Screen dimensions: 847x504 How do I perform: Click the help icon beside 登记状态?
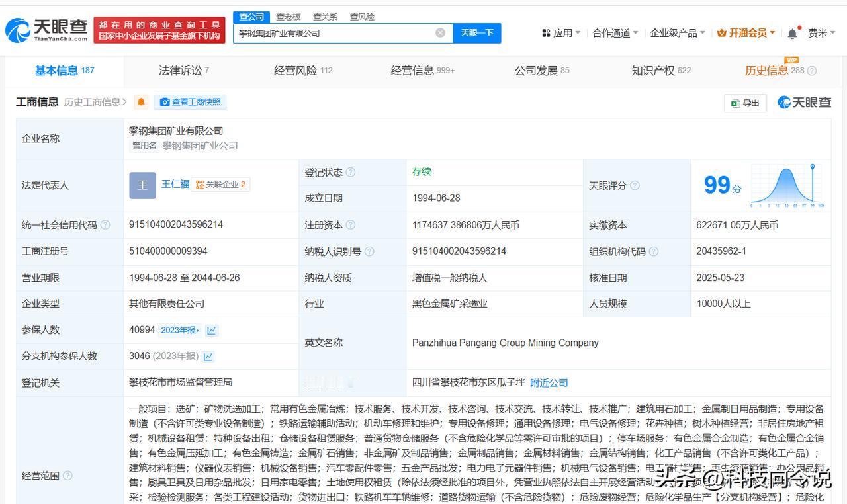click(351, 173)
